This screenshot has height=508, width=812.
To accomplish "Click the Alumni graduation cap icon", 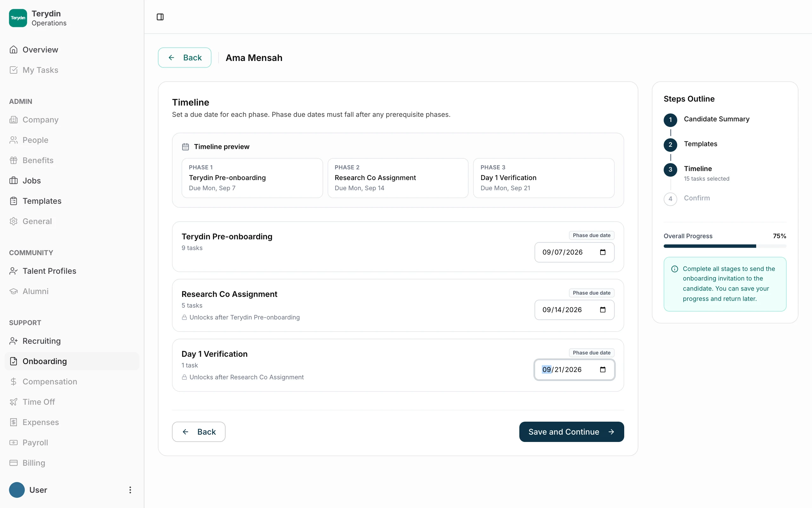I will [x=13, y=291].
